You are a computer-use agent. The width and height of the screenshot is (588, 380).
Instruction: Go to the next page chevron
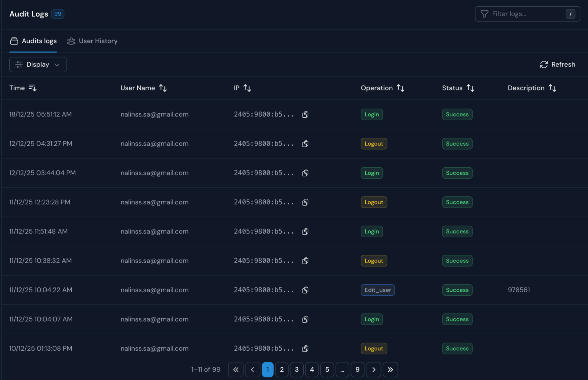[374, 369]
